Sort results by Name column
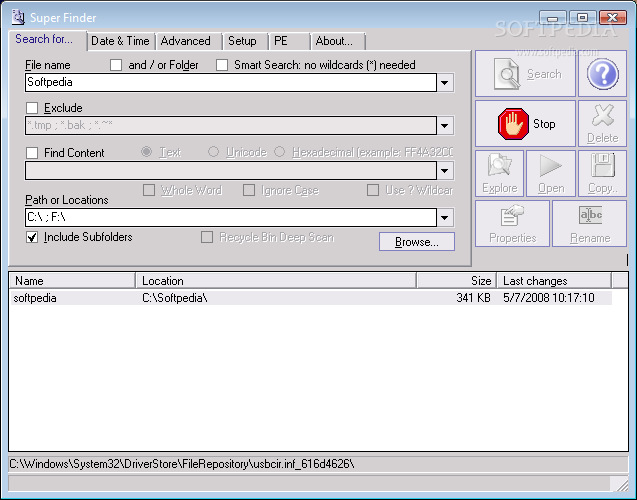The width and height of the screenshot is (637, 500). 72,281
